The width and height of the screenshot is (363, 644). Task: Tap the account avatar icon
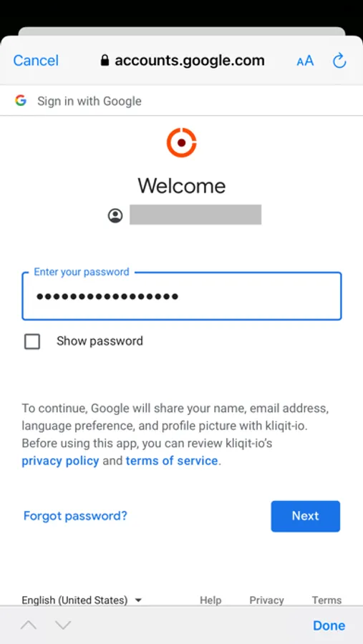(x=115, y=215)
